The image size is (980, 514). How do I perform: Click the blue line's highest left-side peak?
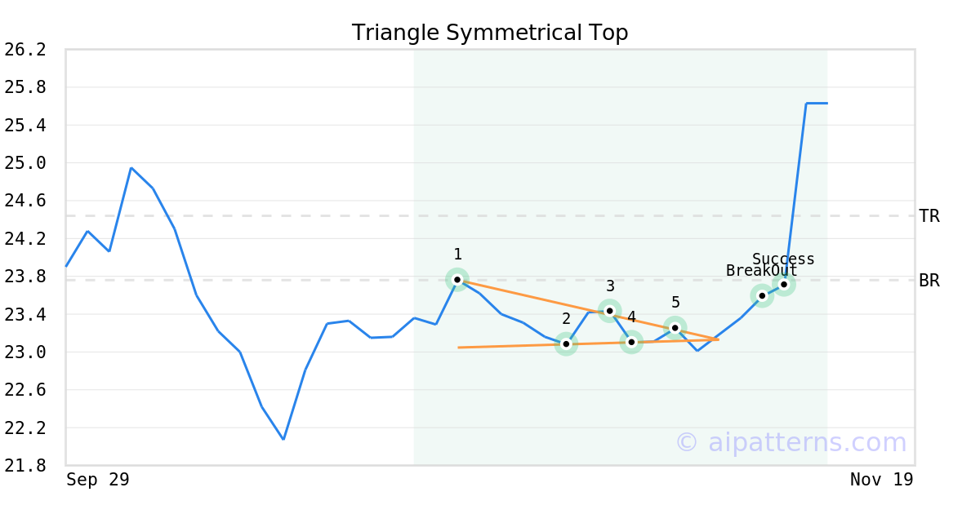coord(131,168)
